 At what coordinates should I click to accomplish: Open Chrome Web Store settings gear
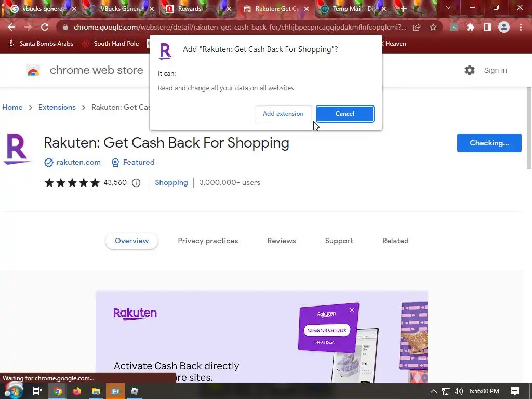(470, 70)
